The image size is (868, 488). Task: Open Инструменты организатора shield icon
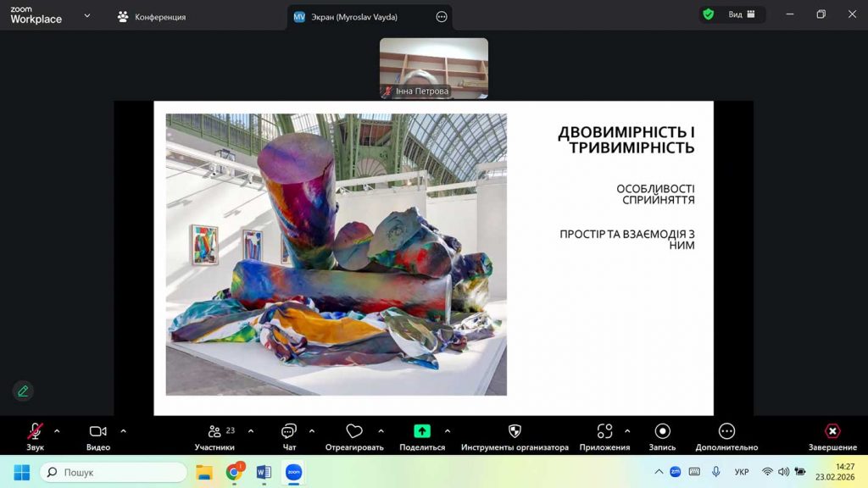tap(515, 432)
